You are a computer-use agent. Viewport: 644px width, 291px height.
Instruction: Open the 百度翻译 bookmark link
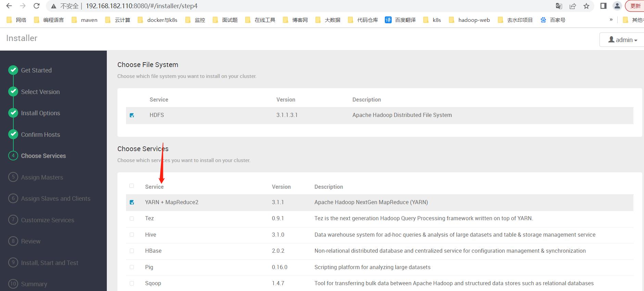[400, 20]
